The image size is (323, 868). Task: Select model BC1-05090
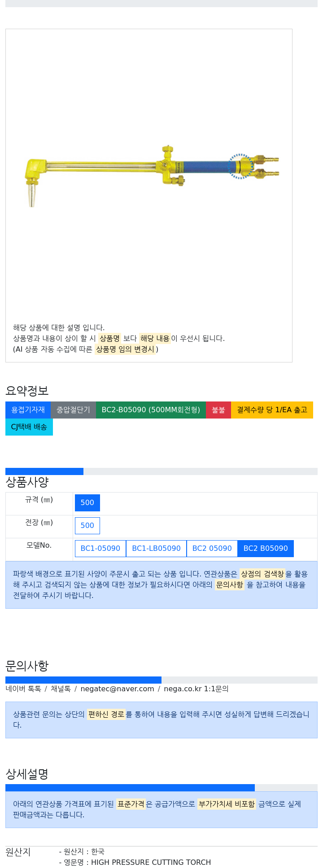tap(100, 549)
